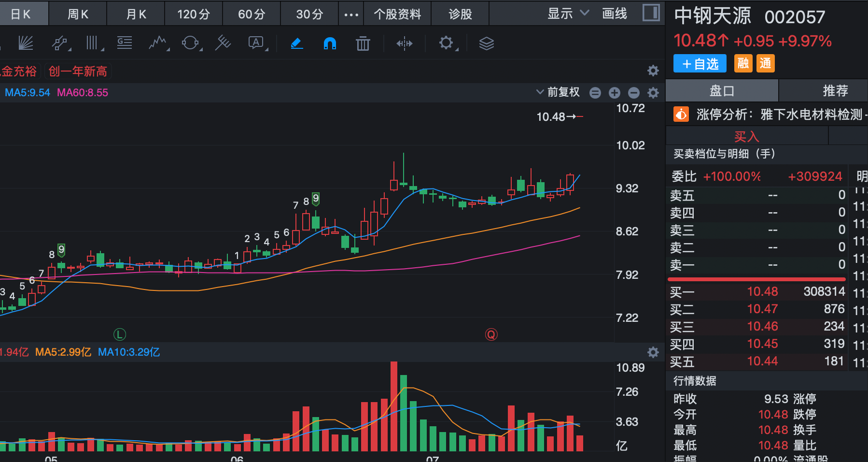This screenshot has width=868, height=462.
Task: Open volume panel settings gear
Action: (653, 352)
